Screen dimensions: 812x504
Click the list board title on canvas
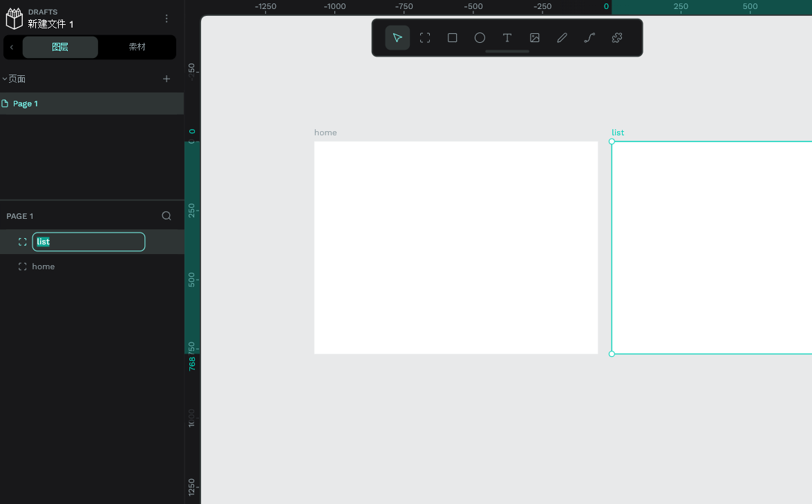(618, 133)
